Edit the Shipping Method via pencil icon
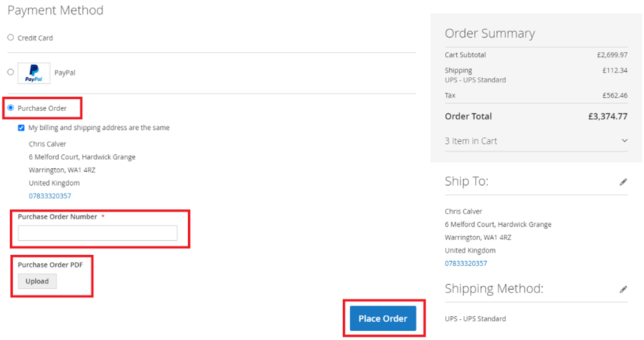 (x=624, y=289)
